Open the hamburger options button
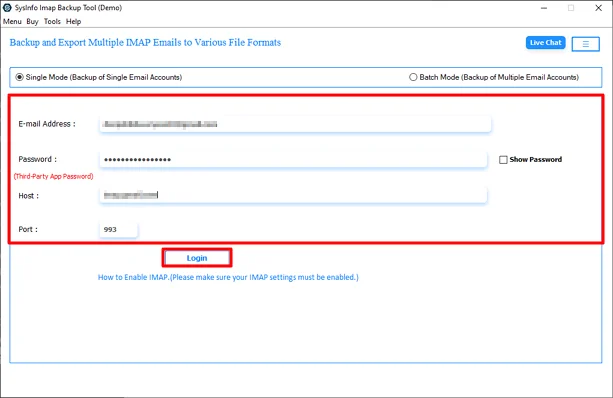The width and height of the screenshot is (613, 398). pyautogui.click(x=585, y=44)
